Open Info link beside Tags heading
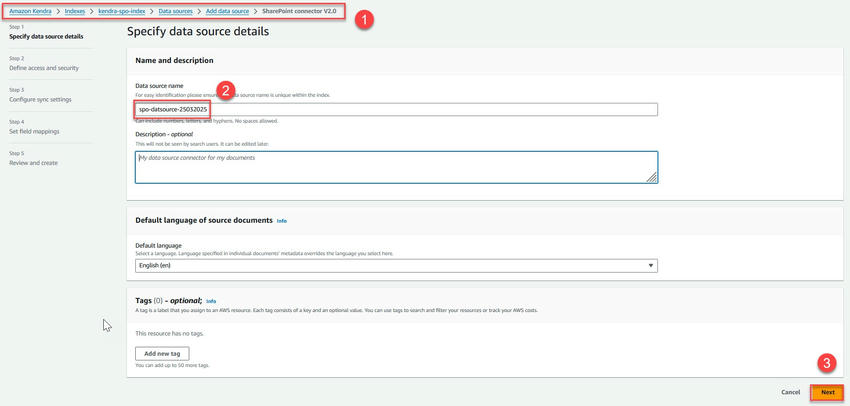This screenshot has width=850, height=406. pyautogui.click(x=211, y=301)
